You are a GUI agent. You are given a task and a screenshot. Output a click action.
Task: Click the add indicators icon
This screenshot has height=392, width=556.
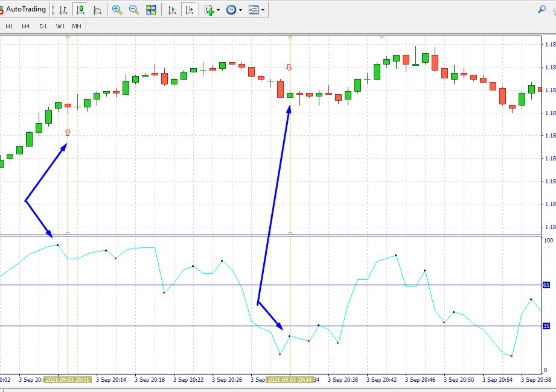[209, 10]
